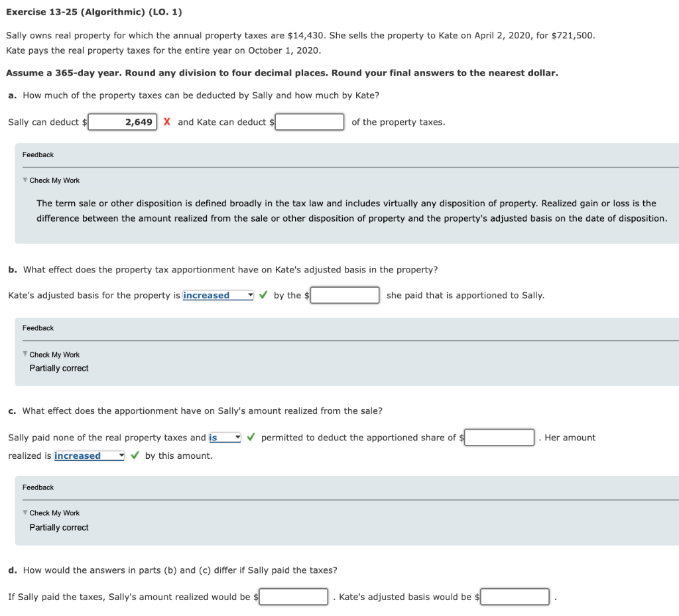
Task: Click the apportioned amount field in part b
Action: pos(345,294)
